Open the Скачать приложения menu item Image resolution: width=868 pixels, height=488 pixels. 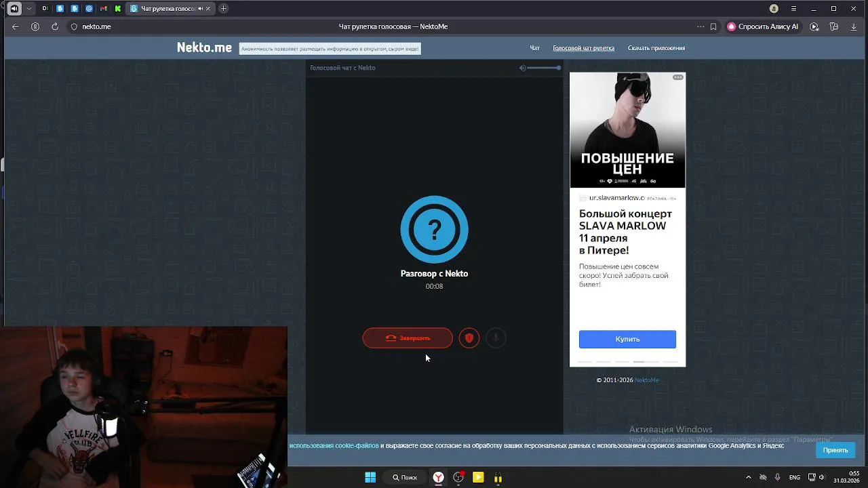point(656,48)
